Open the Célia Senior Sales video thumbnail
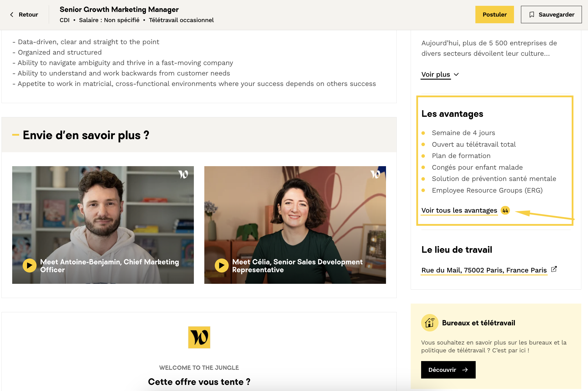The width and height of the screenshot is (588, 391). pyautogui.click(x=295, y=225)
